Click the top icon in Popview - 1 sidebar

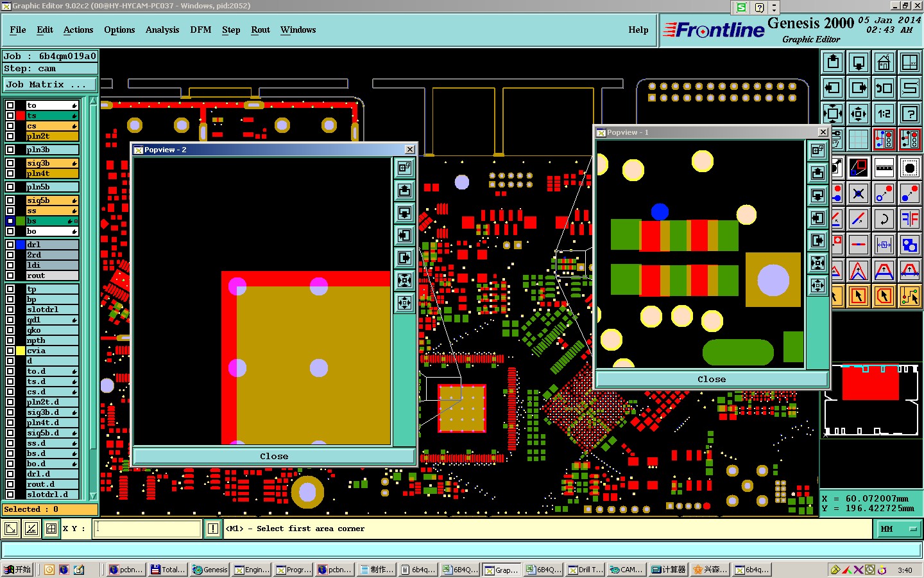[817, 151]
